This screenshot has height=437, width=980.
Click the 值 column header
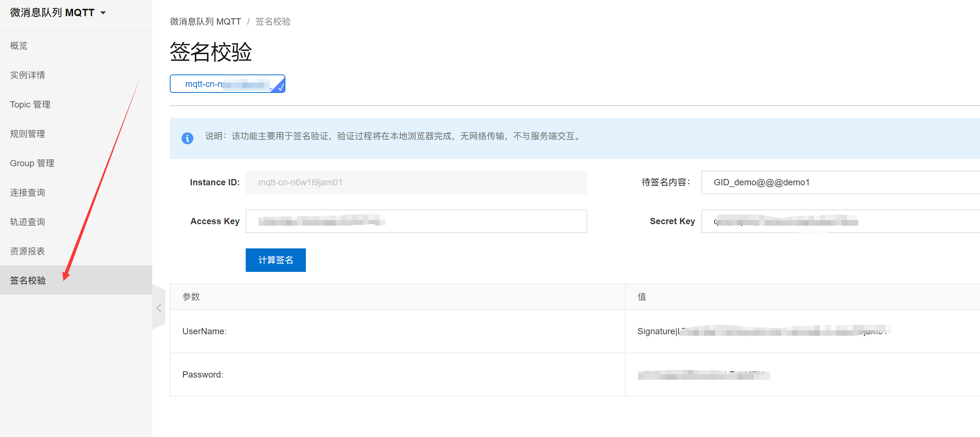click(x=803, y=296)
